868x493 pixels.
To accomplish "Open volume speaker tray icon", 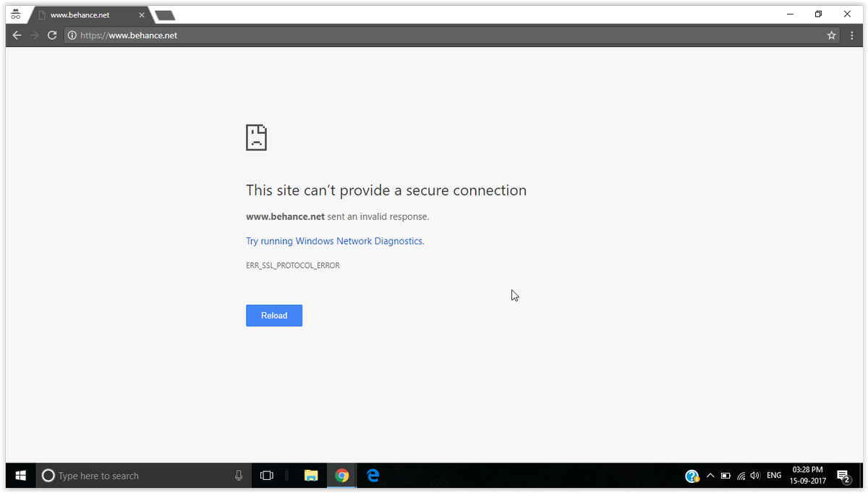I will [x=756, y=476].
